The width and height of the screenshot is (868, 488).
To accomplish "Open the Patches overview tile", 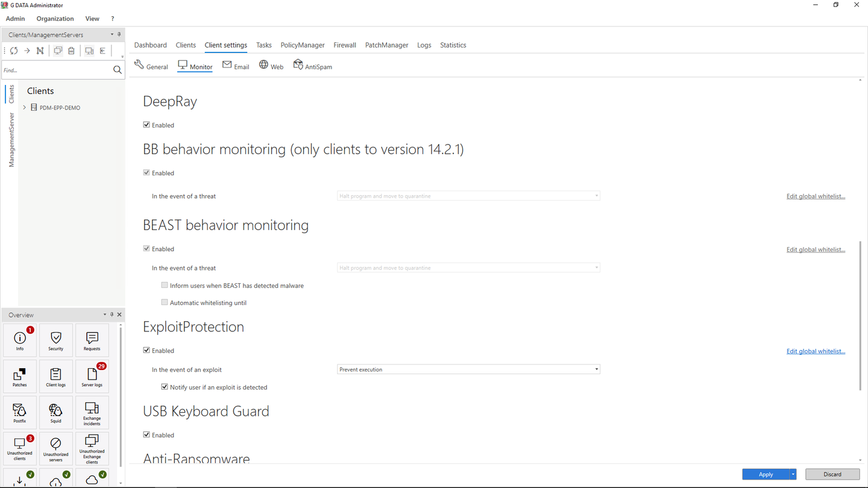I will pos(20,377).
